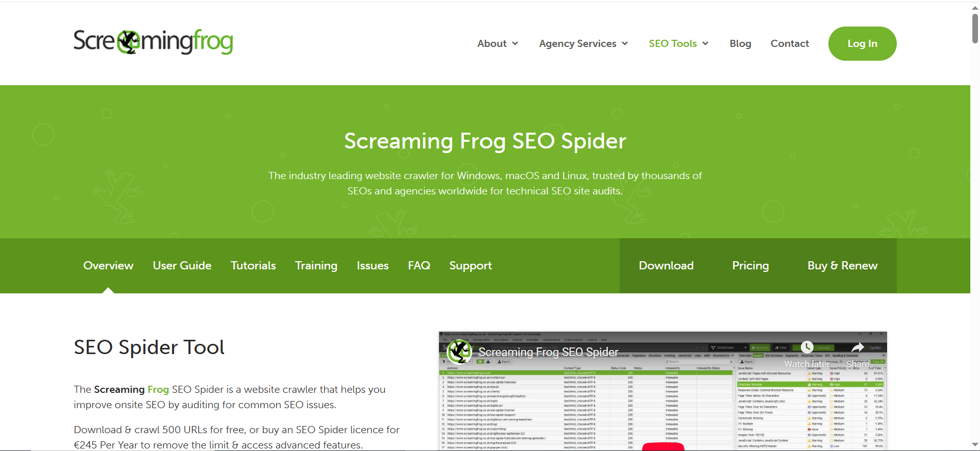Image resolution: width=980 pixels, height=451 pixels.
Task: Go to the Blog page
Action: pyautogui.click(x=740, y=43)
